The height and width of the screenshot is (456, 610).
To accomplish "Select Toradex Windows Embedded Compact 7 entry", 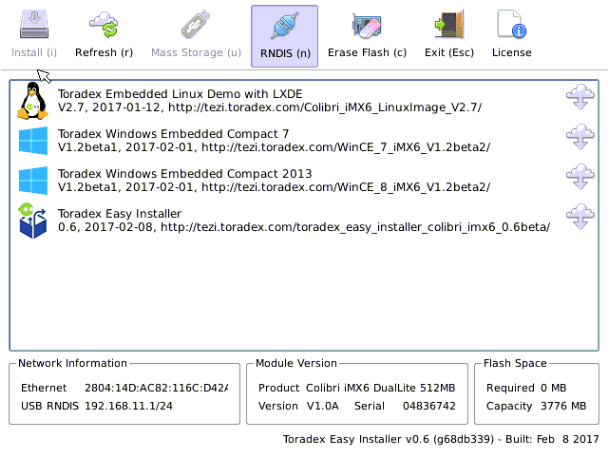I will [174, 134].
